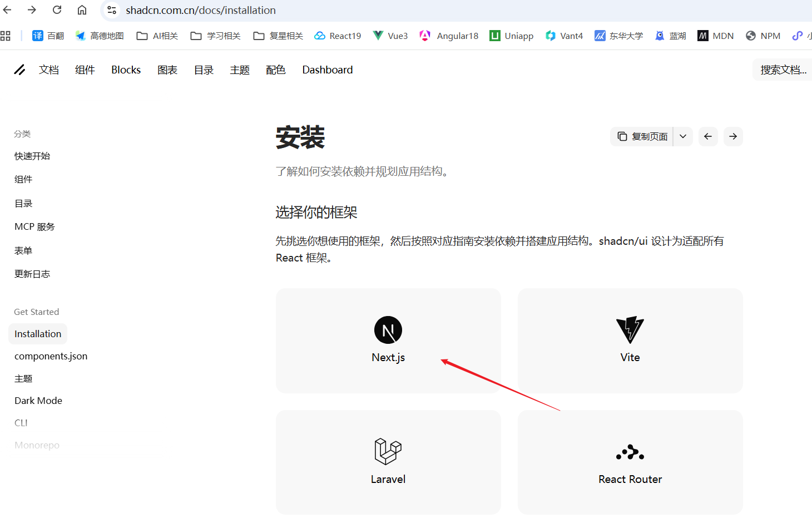Open the components.json documentation page
812x518 pixels.
tap(51, 356)
